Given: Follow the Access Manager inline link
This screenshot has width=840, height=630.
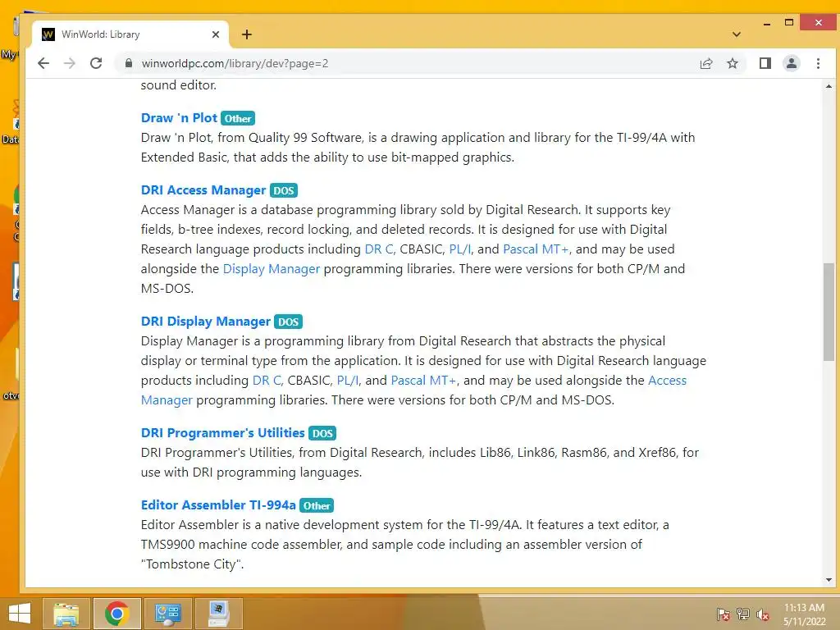Looking at the screenshot, I should (x=667, y=381).
